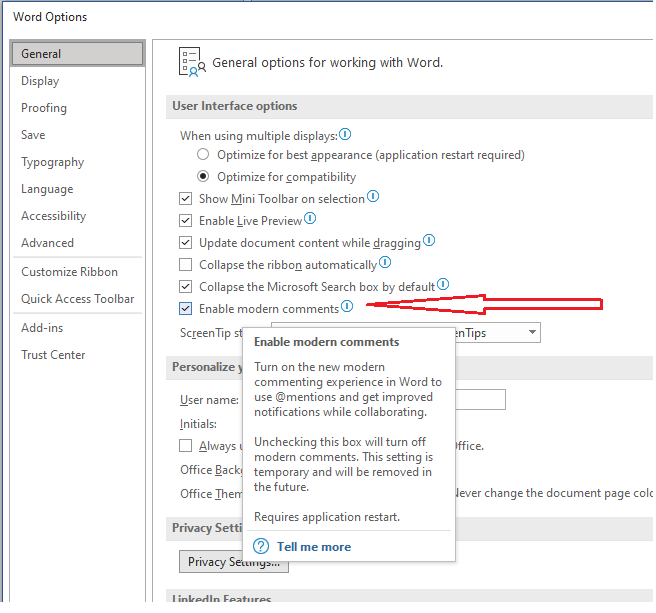
Task: Click info icon beside Enable modern comments
Action: pyautogui.click(x=347, y=306)
